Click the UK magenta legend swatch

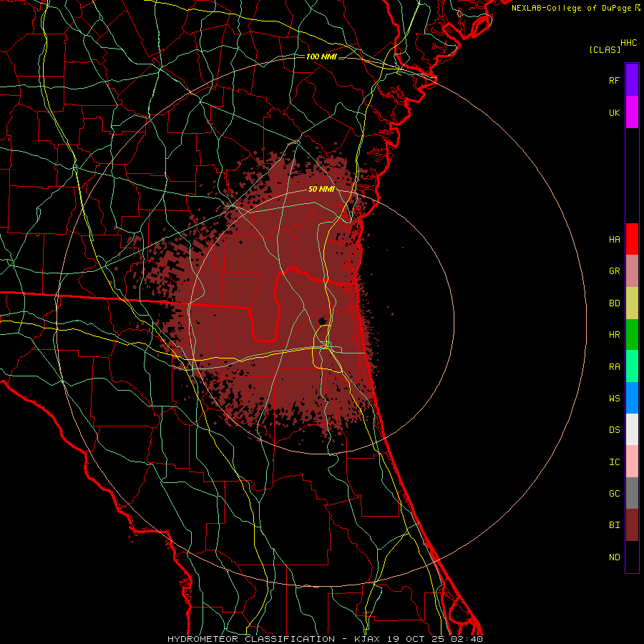(632, 112)
